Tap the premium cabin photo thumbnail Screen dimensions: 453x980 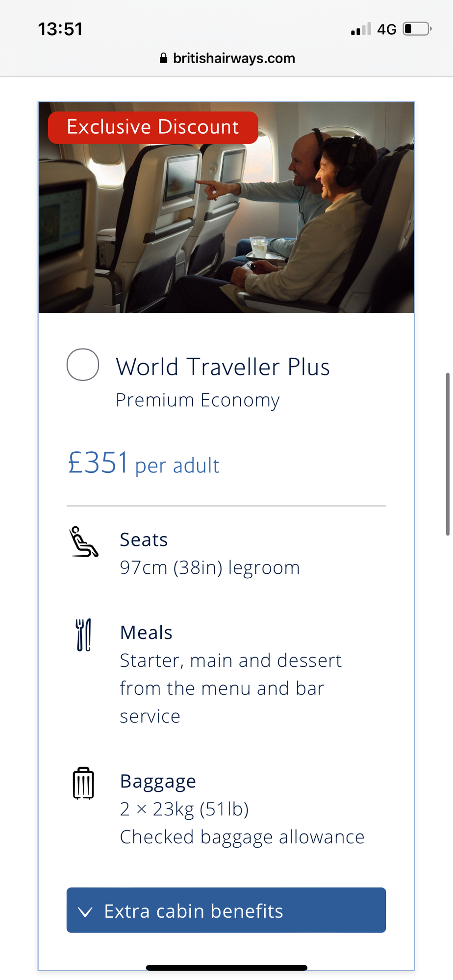pyautogui.click(x=226, y=207)
